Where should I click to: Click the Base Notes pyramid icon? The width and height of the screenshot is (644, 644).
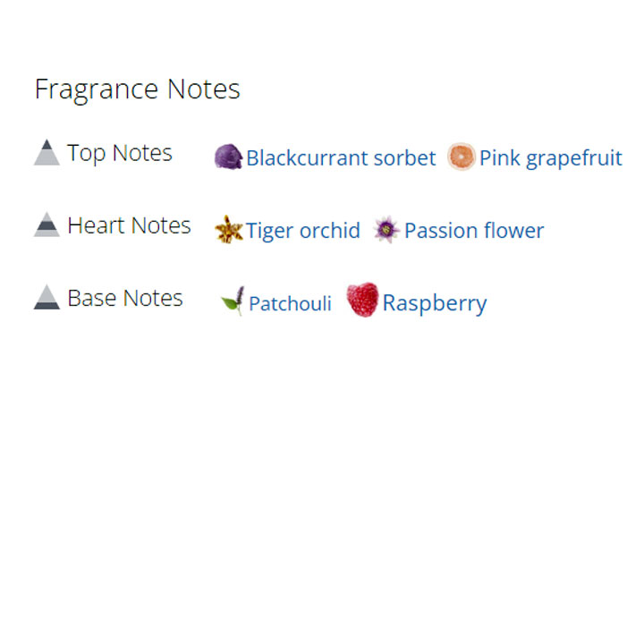coord(47,298)
